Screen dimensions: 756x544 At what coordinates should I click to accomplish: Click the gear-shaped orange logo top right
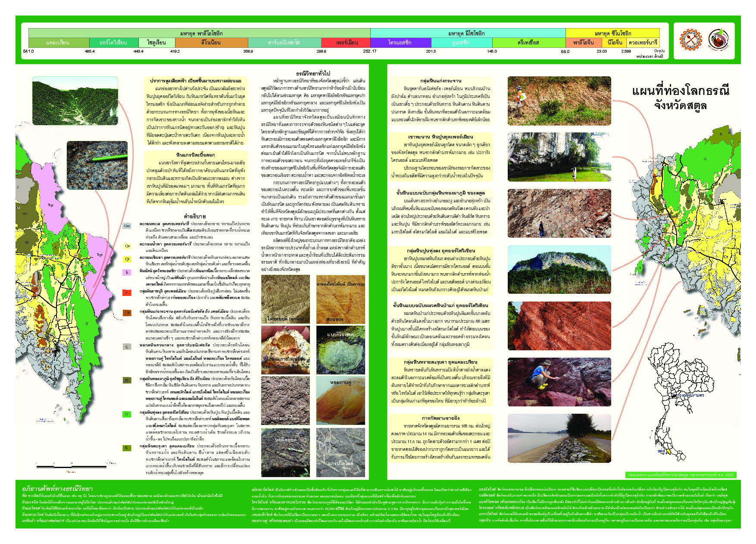tap(690, 40)
